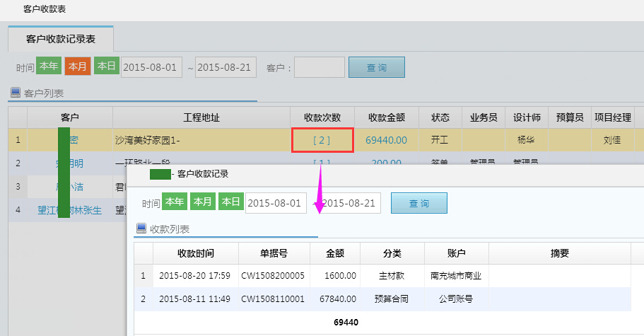Click the monitor icon beside 收款列表

[141, 228]
